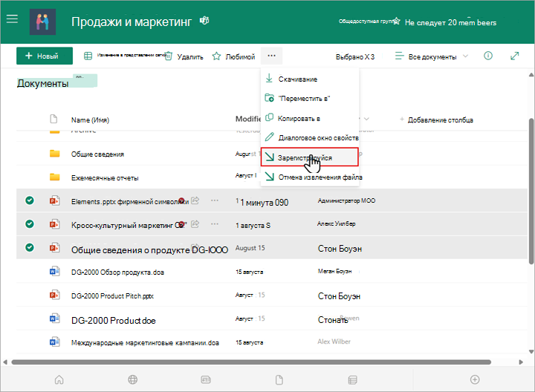Viewport: 535px width, 392px height.
Task: Deselect the Elements.pptx row checkmark
Action: click(x=30, y=200)
